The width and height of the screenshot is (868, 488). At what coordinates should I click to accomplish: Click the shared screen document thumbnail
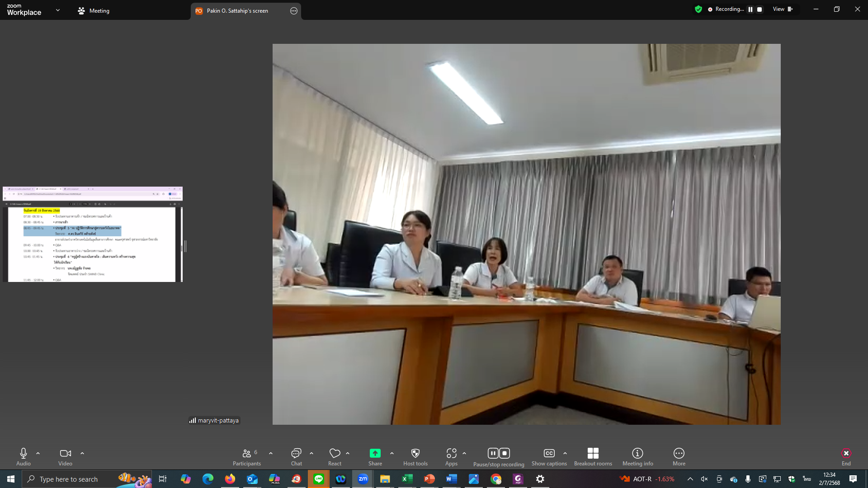tap(93, 235)
